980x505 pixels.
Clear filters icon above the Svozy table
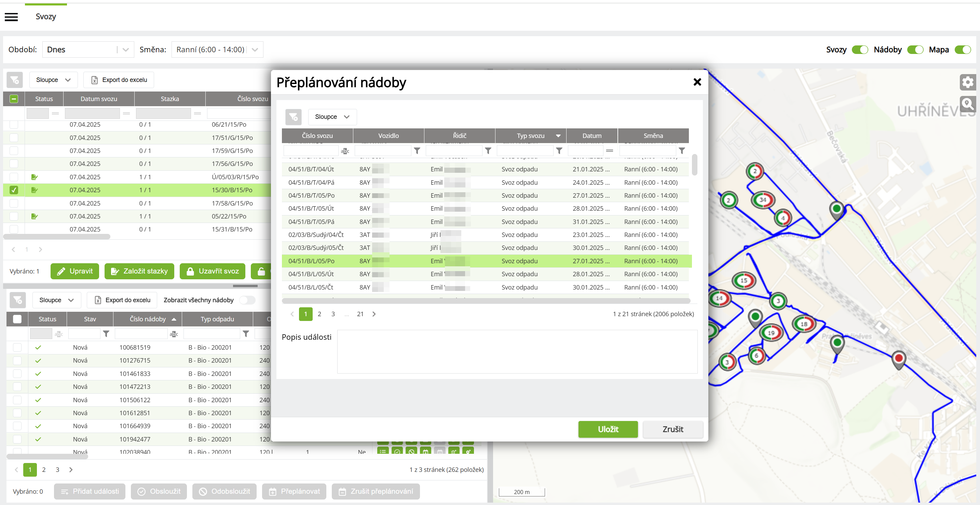tap(14, 80)
